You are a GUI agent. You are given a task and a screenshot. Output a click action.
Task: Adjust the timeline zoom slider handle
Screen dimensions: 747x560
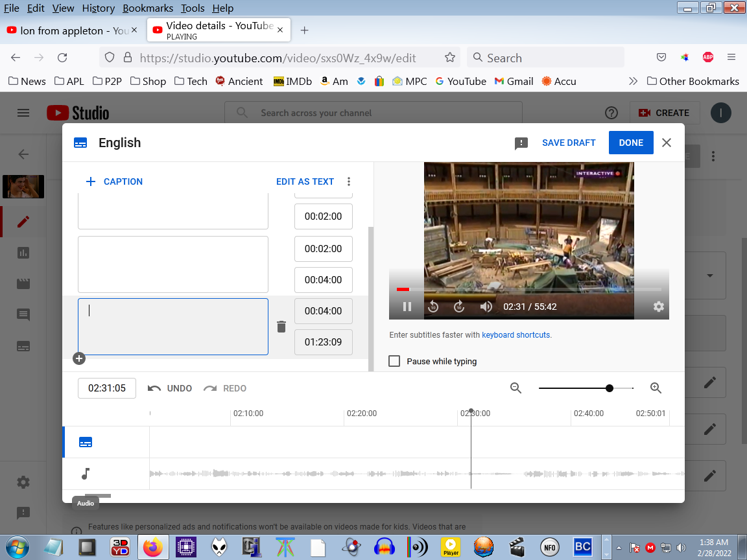610,388
